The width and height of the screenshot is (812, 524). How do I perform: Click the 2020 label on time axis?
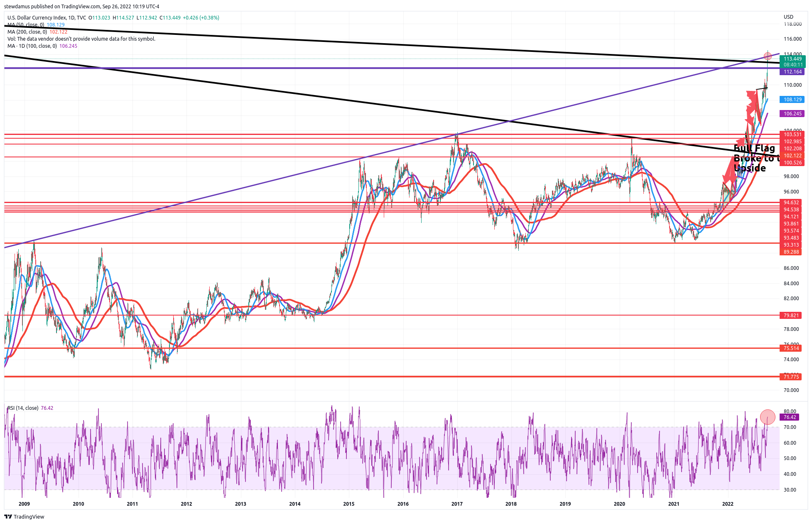click(x=619, y=504)
